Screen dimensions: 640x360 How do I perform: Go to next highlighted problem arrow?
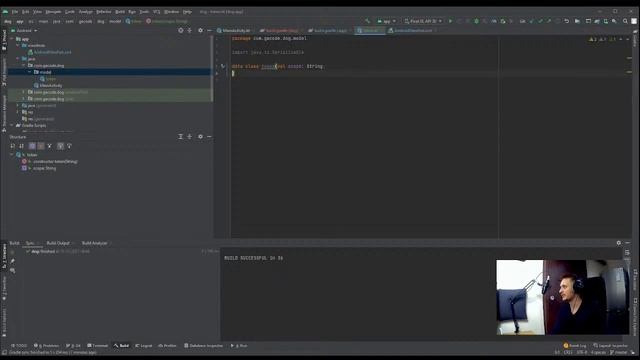point(628,40)
